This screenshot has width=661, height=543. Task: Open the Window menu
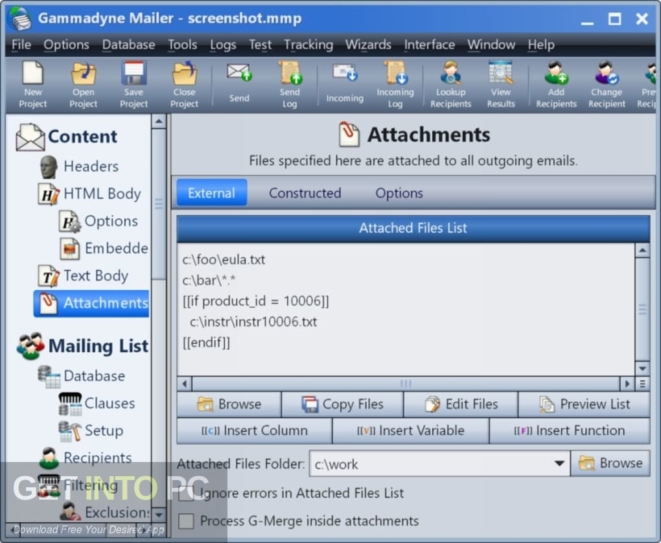(x=491, y=45)
